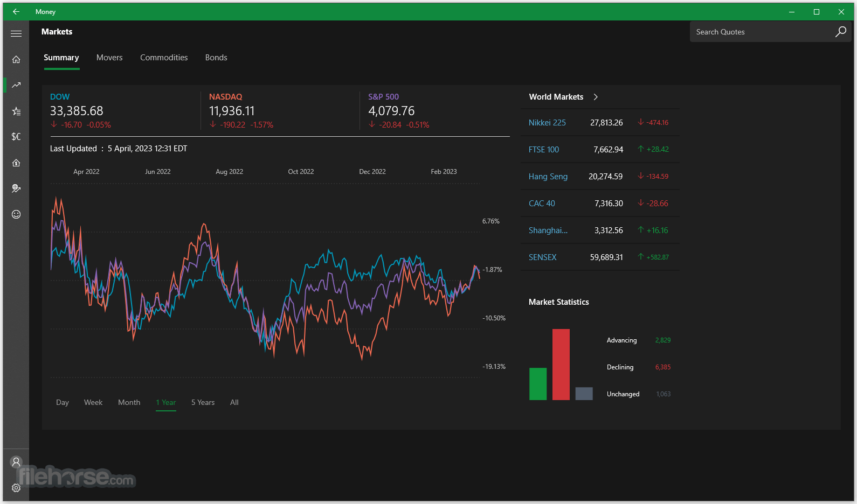Select the Day chart range
The width and height of the screenshot is (857, 504).
63,402
